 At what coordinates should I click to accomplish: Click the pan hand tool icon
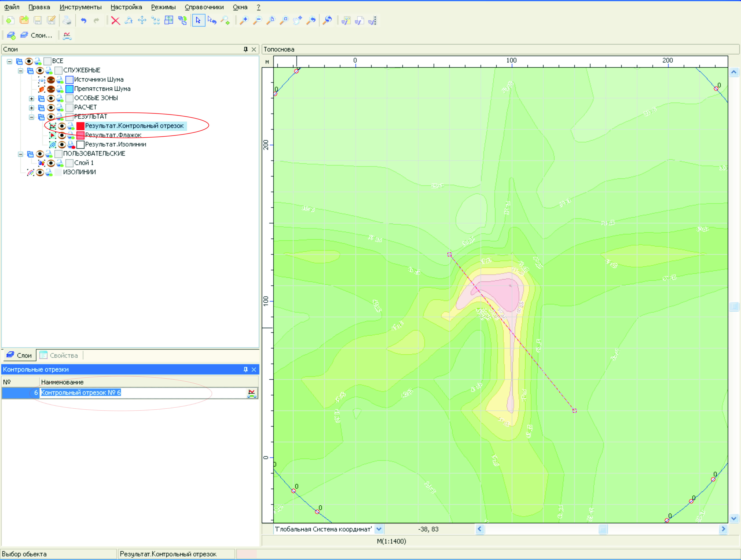click(x=297, y=21)
